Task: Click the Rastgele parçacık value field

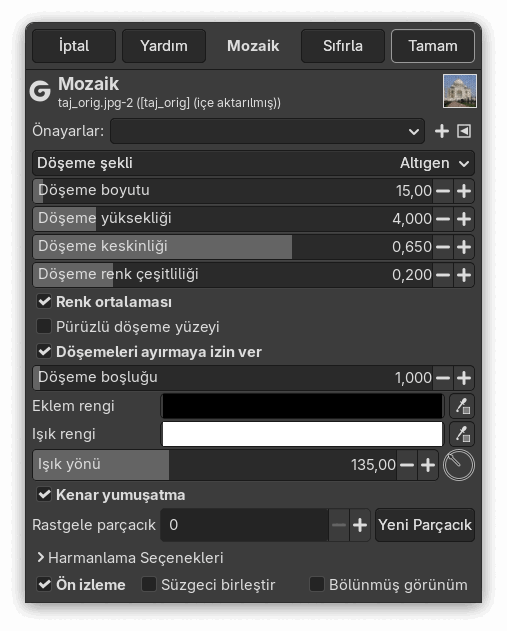Action: click(x=244, y=525)
